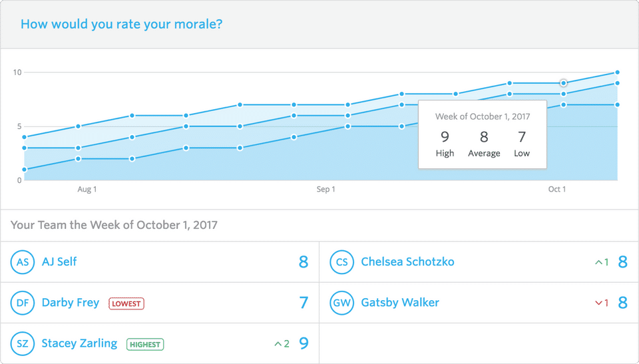Click the red LOWEST badge
The height and width of the screenshot is (364, 639).
[126, 303]
